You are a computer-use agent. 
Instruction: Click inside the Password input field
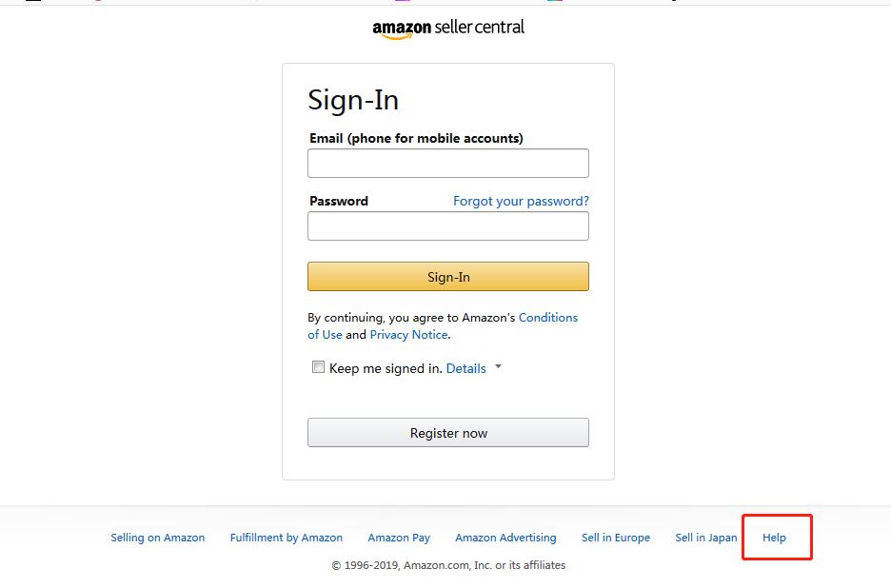447,225
